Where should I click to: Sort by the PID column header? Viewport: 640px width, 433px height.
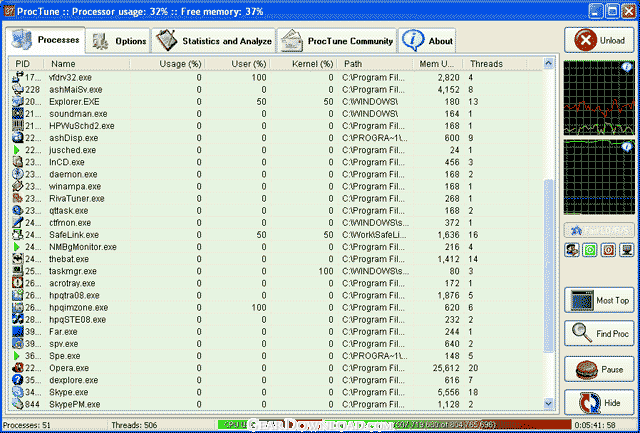point(26,64)
